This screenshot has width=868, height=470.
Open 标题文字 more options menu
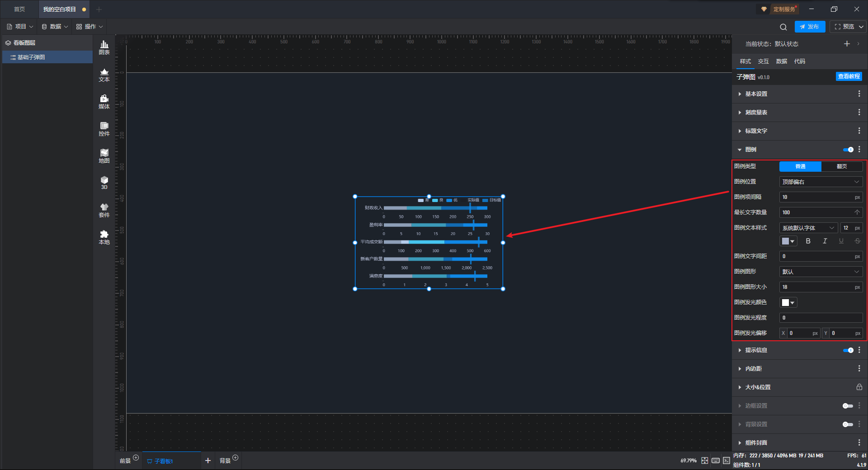pyautogui.click(x=859, y=131)
